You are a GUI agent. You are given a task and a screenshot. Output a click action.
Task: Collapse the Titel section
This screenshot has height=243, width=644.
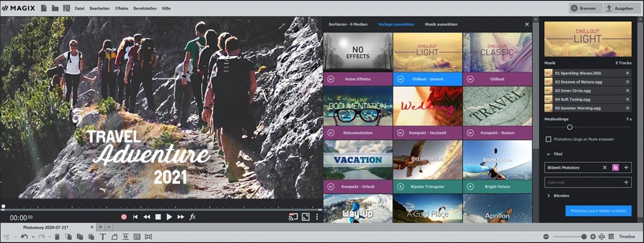[549, 154]
